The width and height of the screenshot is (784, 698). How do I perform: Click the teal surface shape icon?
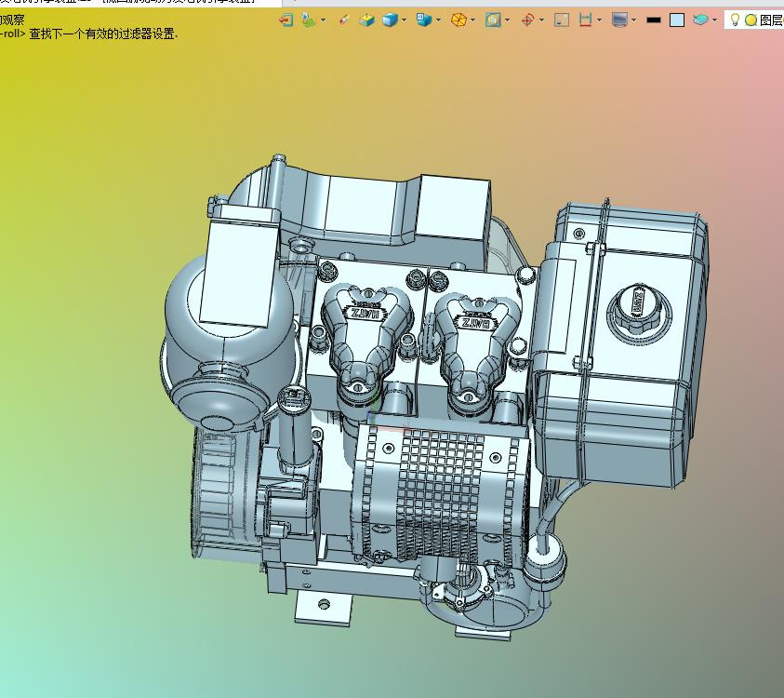(x=700, y=20)
